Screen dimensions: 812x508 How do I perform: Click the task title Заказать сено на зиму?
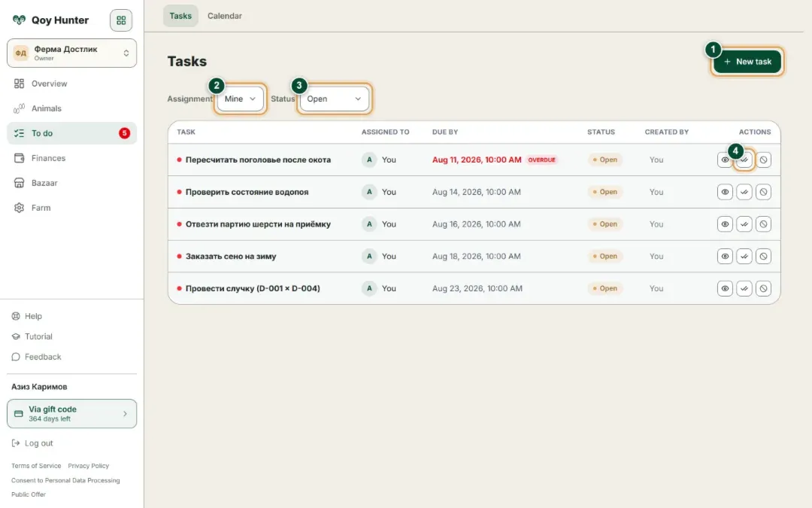coord(231,256)
